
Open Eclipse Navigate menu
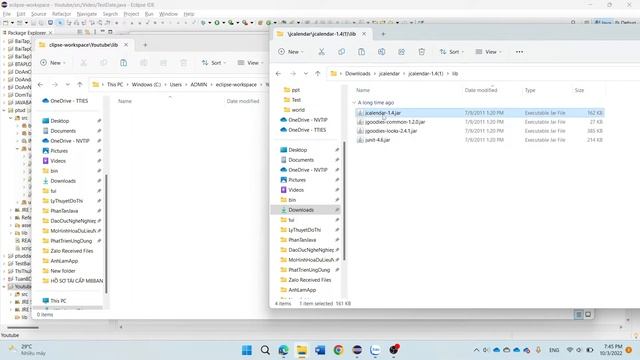87,14
